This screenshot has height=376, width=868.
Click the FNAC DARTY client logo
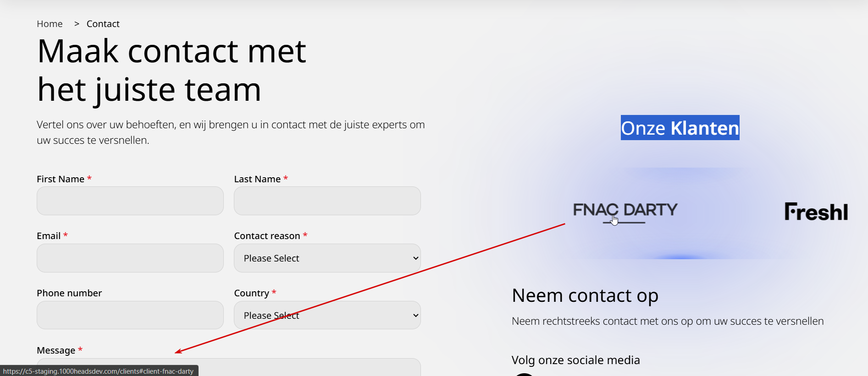coord(625,210)
